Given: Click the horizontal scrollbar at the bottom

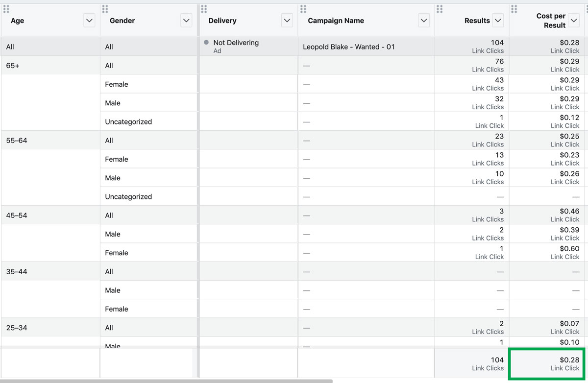Looking at the screenshot, I should 167,381.
